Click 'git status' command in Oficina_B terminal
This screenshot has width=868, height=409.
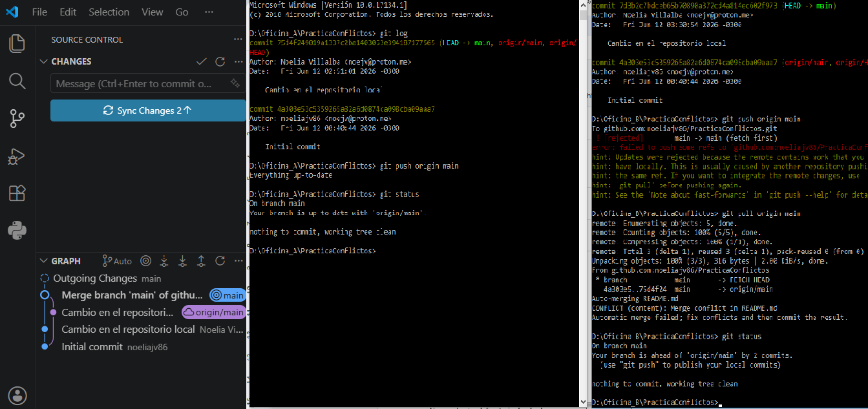pyautogui.click(x=742, y=337)
